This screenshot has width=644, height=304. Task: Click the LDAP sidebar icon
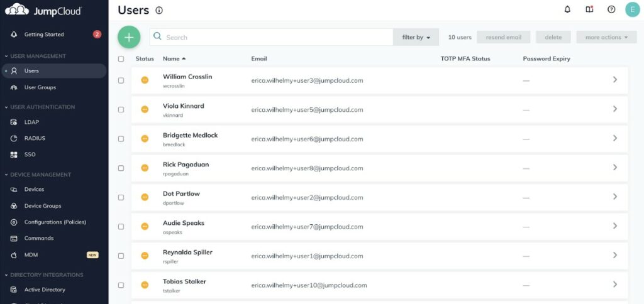tap(14, 122)
